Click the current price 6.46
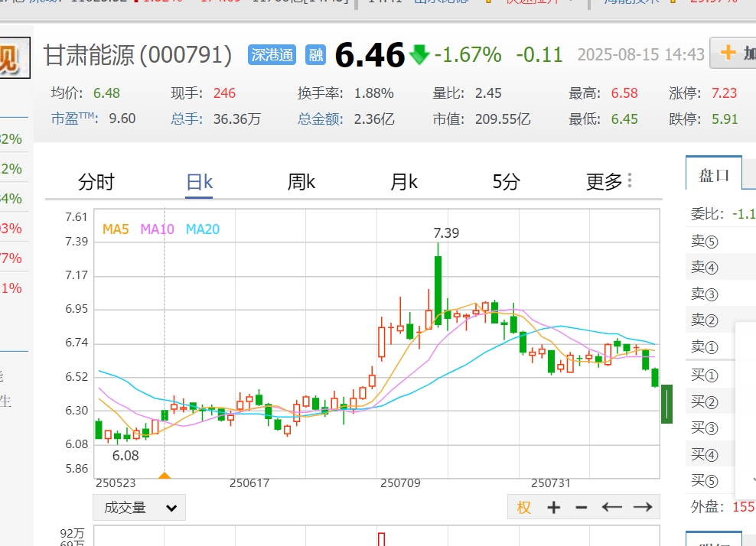Image resolution: width=756 pixels, height=546 pixels. [x=370, y=54]
